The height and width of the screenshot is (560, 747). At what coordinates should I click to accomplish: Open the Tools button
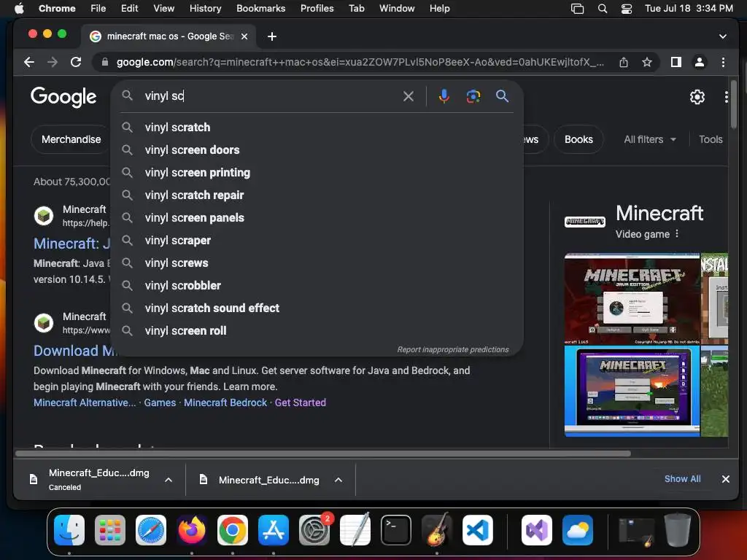[x=711, y=139]
